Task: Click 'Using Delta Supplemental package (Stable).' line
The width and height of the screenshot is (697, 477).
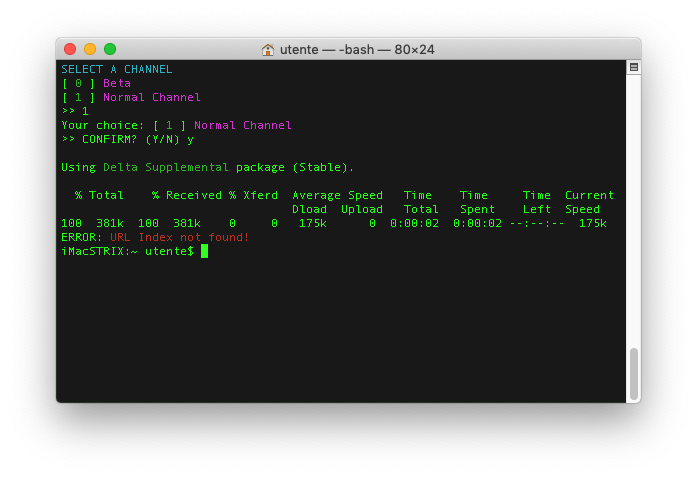Action: 208,167
